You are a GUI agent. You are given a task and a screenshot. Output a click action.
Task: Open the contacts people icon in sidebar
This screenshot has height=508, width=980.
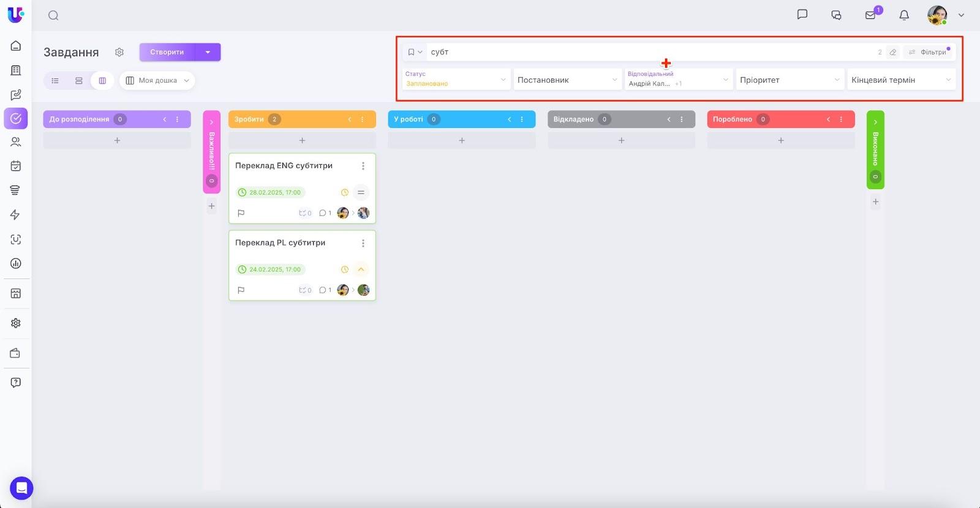(16, 142)
